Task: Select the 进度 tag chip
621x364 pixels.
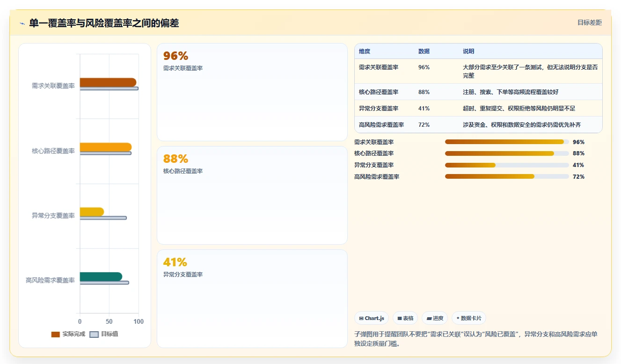Action: click(435, 318)
